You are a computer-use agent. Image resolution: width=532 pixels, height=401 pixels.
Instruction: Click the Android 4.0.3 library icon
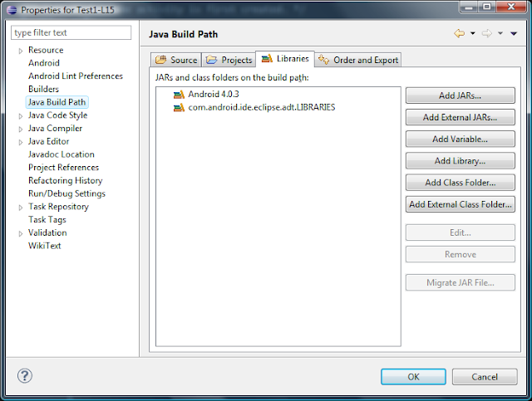[x=179, y=95]
